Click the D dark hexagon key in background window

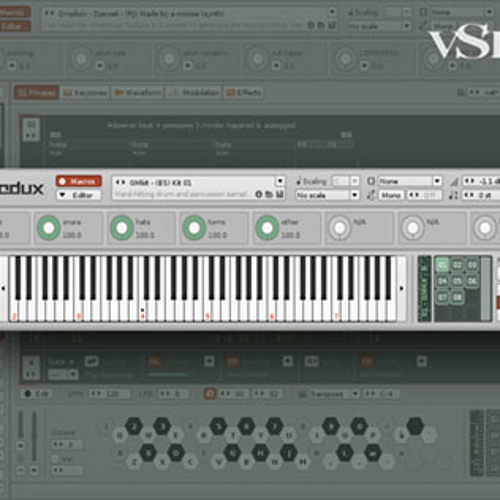[176, 453]
